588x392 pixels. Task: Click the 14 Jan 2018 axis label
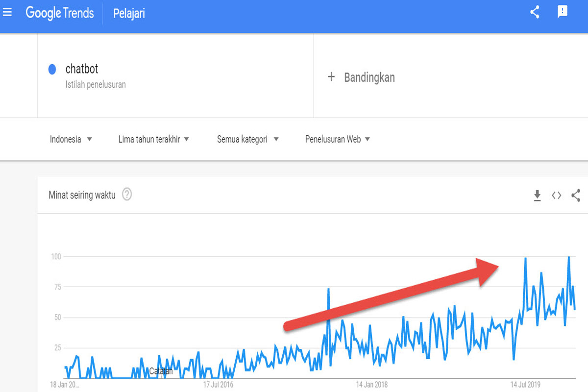pyautogui.click(x=372, y=385)
